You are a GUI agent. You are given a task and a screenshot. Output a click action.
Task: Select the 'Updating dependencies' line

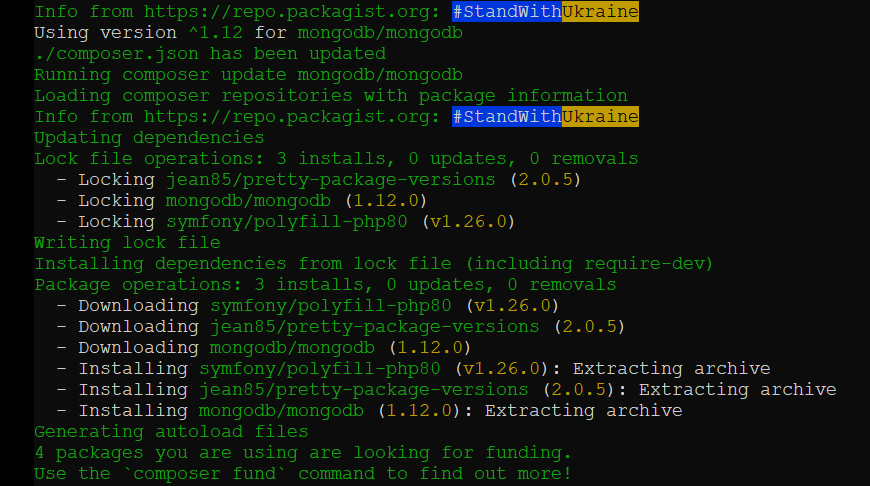click(149, 138)
